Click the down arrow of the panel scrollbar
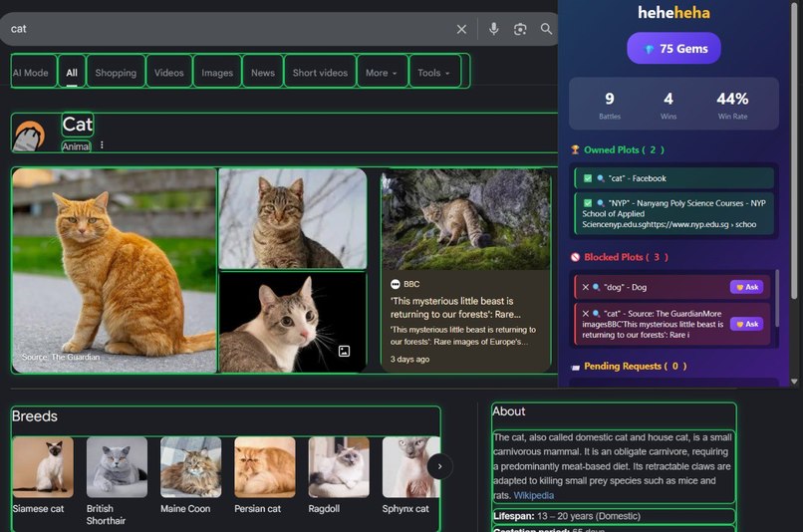This screenshot has width=803, height=532. [x=794, y=381]
